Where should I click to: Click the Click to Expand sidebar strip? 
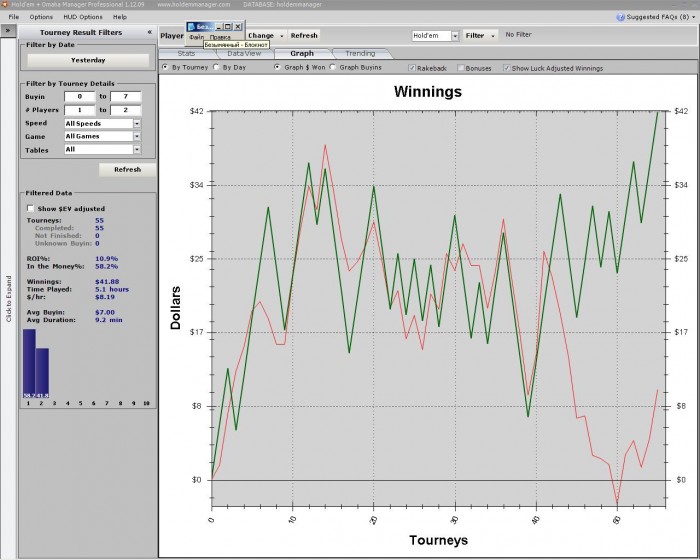click(8, 298)
